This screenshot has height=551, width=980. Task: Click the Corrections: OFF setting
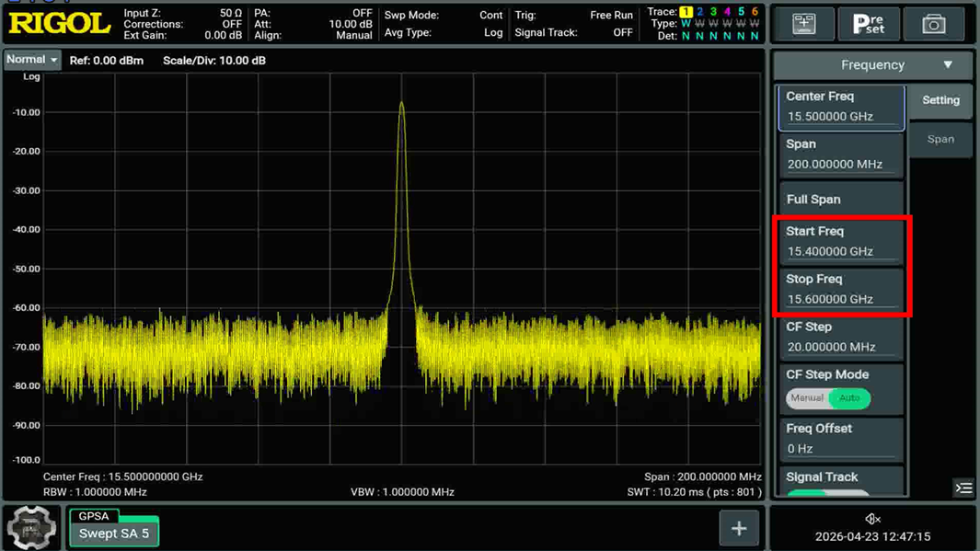click(x=182, y=24)
